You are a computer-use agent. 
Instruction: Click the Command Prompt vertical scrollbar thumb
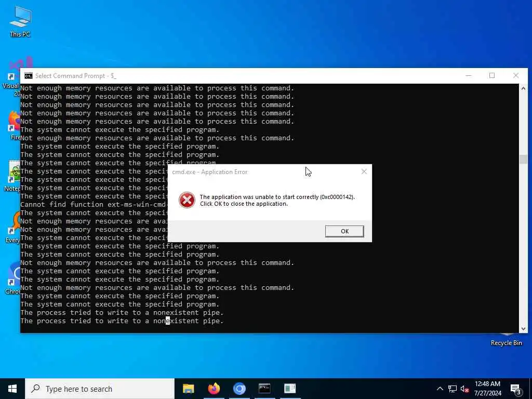[x=523, y=159]
